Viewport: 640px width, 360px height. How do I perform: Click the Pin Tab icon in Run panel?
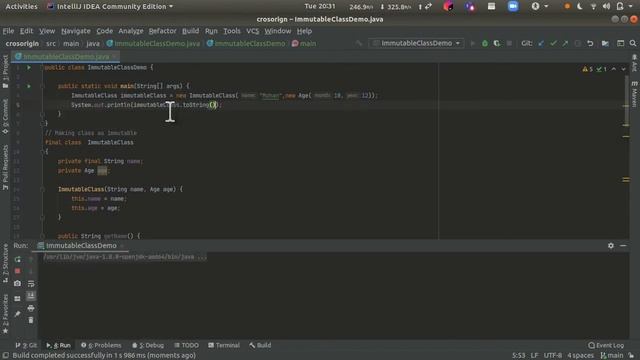[x=17, y=314]
